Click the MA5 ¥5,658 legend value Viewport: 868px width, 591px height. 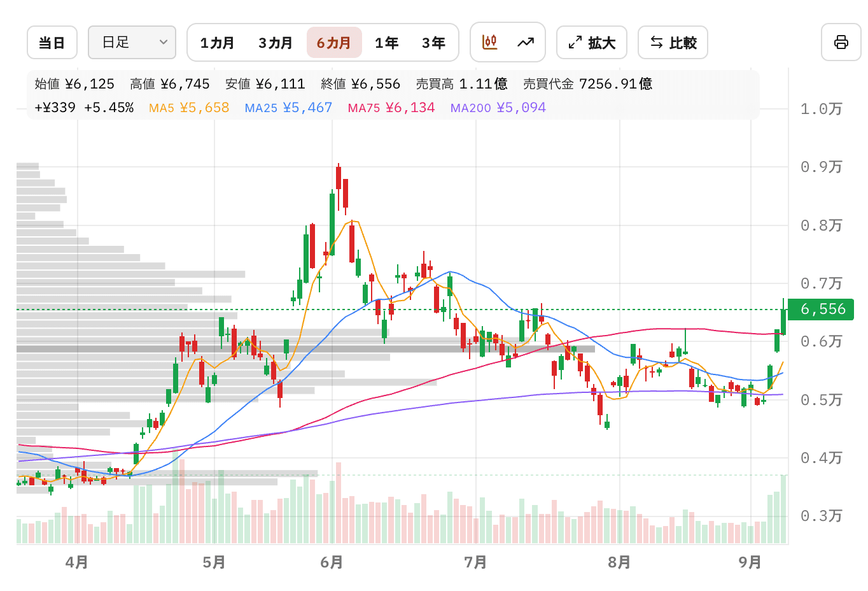pos(189,108)
